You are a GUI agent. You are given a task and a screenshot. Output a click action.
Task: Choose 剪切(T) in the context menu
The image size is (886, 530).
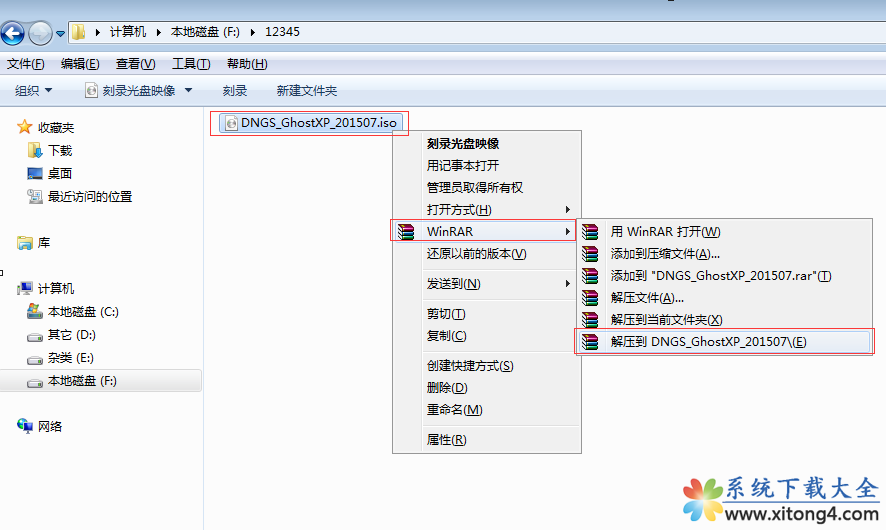[x=446, y=314]
